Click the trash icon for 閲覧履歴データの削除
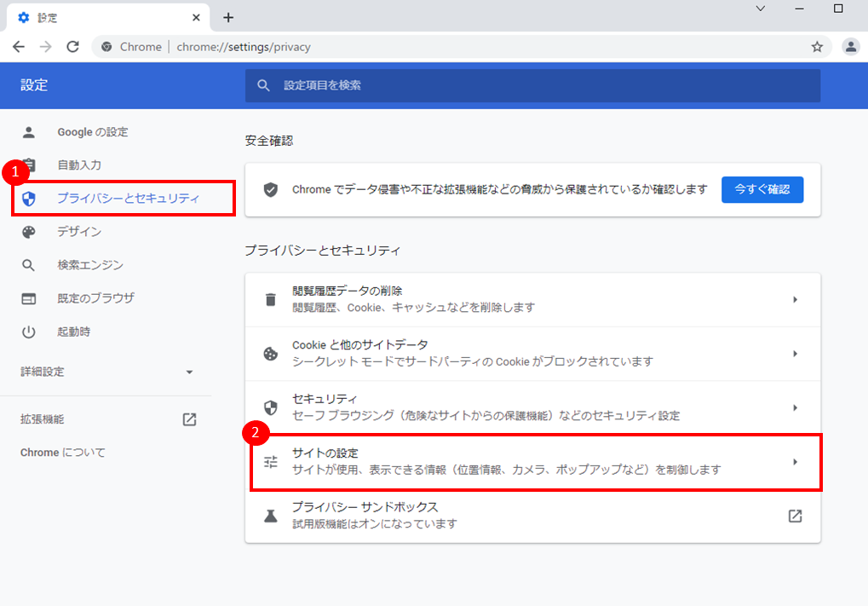 point(271,300)
